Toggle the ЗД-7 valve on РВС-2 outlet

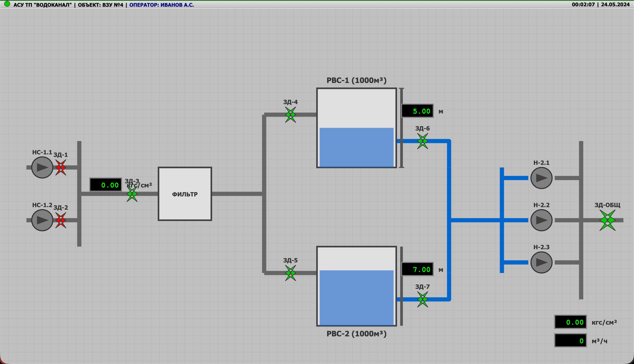pyautogui.click(x=423, y=299)
